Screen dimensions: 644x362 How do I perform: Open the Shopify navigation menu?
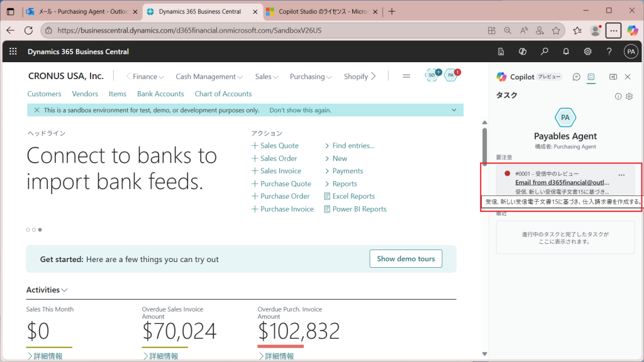[x=356, y=76]
